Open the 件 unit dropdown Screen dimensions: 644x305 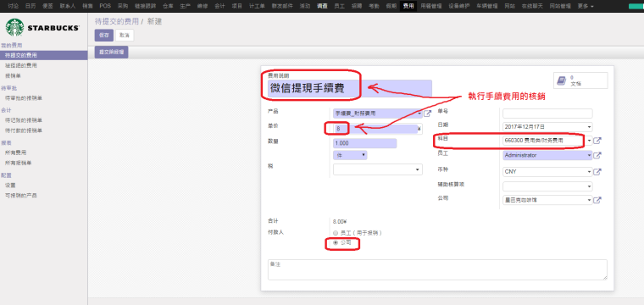[350, 155]
